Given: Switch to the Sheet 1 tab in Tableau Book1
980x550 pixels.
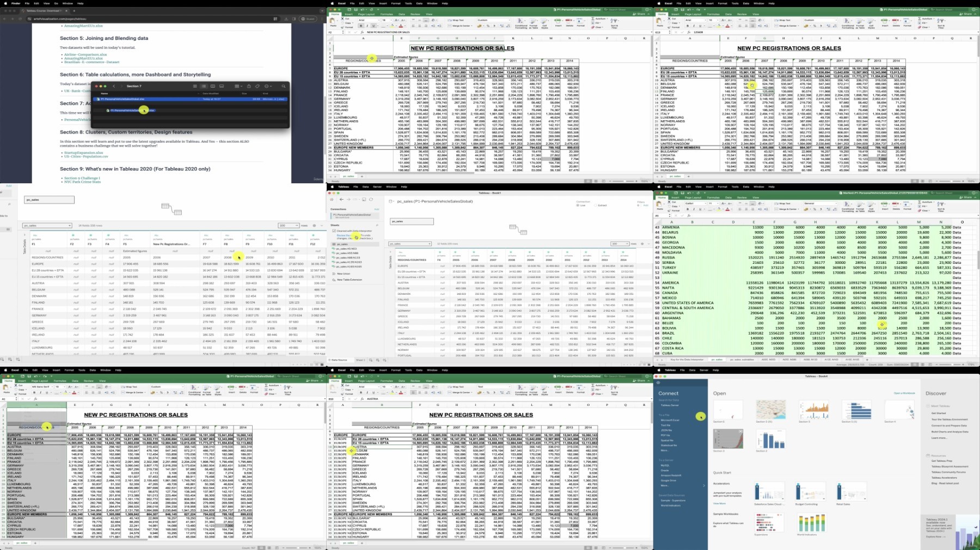Looking at the screenshot, I should [x=360, y=360].
